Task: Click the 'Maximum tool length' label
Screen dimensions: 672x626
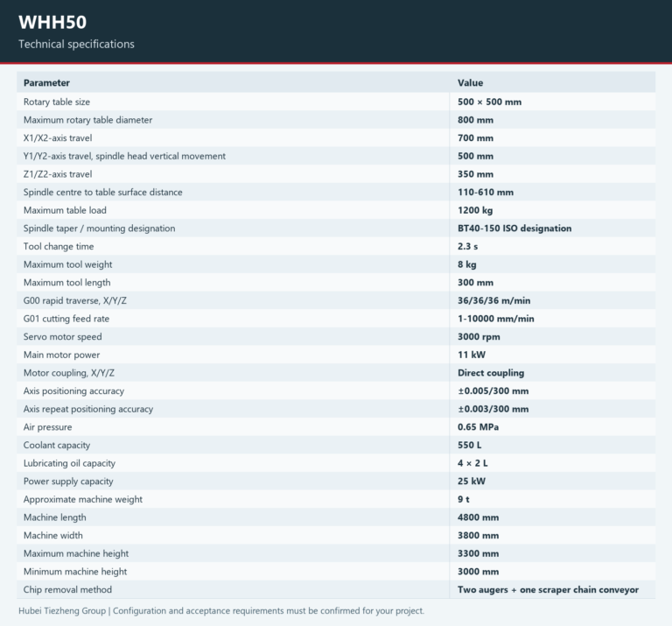Action: pos(66,283)
